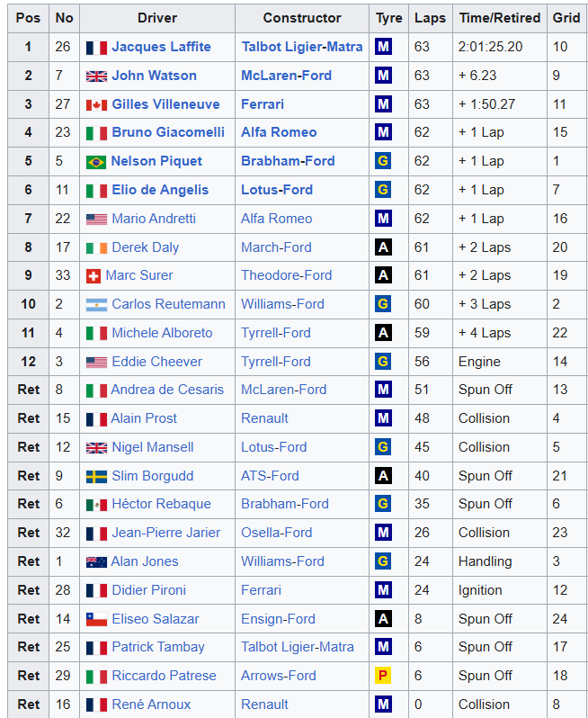Screen dimensions: 588x718
Task: Open the Mario Andretti driver page
Action: pos(154,219)
